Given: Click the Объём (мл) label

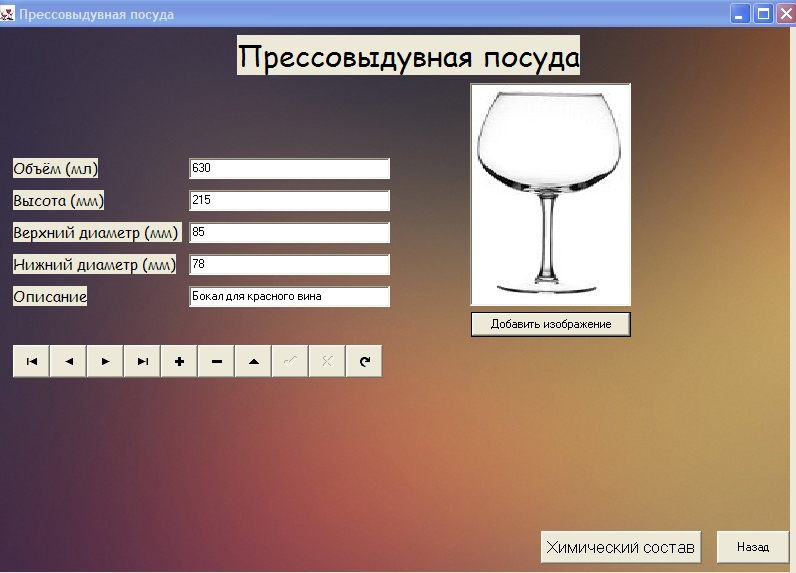Looking at the screenshot, I should click(x=55, y=168).
